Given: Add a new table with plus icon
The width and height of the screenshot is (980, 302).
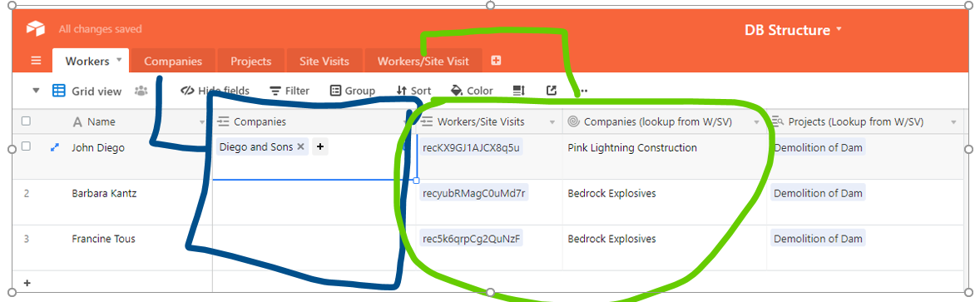Looking at the screenshot, I should pyautogui.click(x=497, y=61).
